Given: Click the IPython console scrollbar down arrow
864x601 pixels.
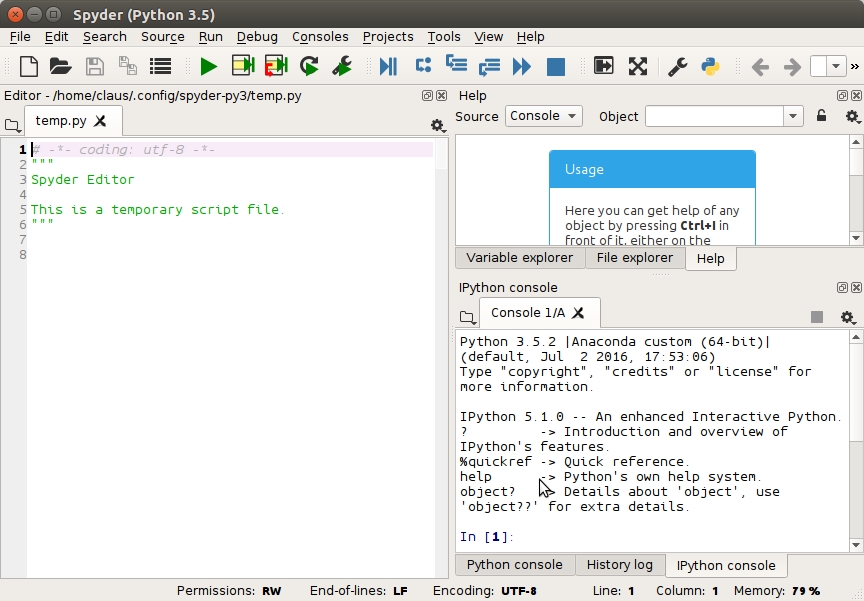Looking at the screenshot, I should point(856,545).
